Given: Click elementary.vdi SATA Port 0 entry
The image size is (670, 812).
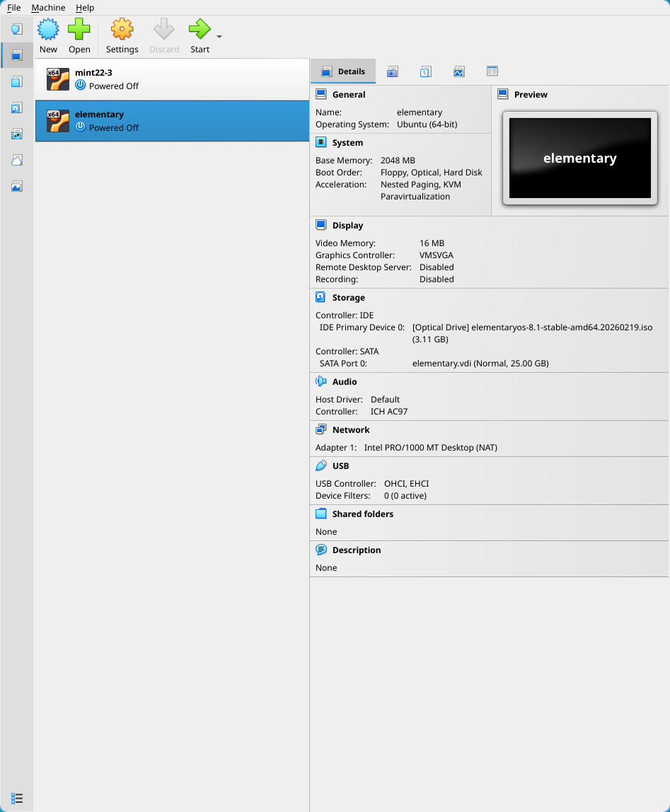Looking at the screenshot, I should point(480,364).
